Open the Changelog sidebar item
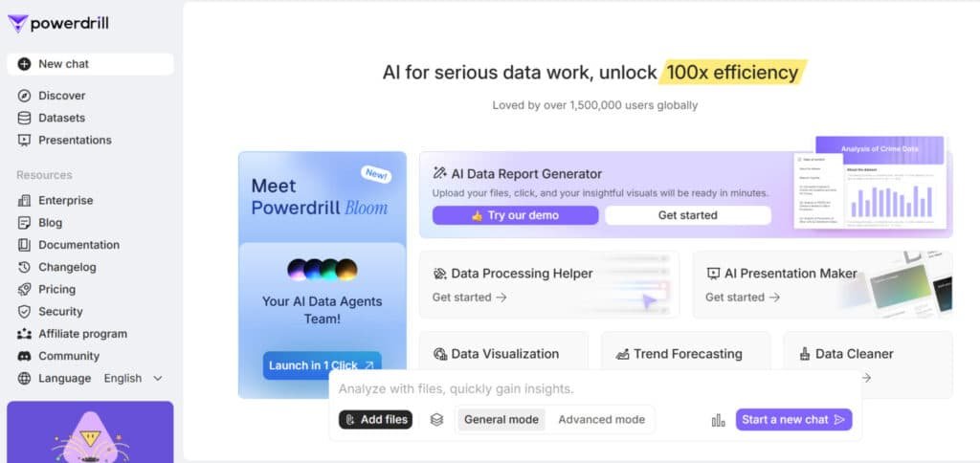This screenshot has height=463, width=980. [x=67, y=267]
